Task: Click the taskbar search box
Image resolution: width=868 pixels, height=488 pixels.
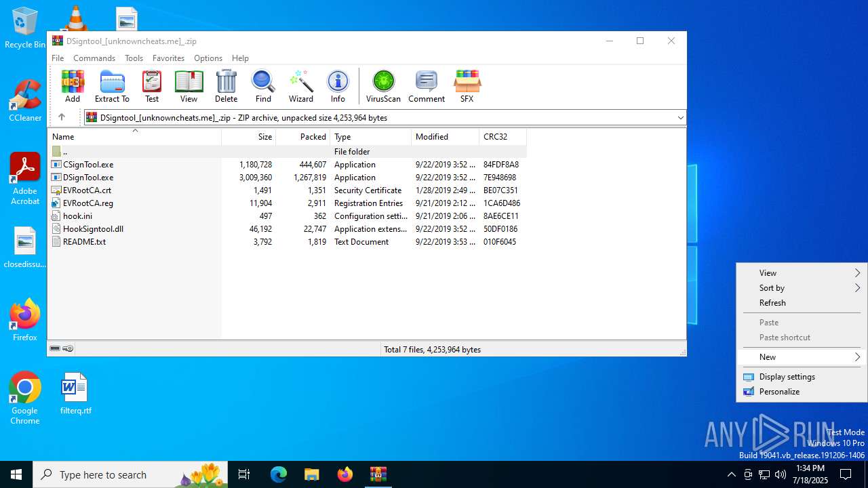Action: (130, 474)
